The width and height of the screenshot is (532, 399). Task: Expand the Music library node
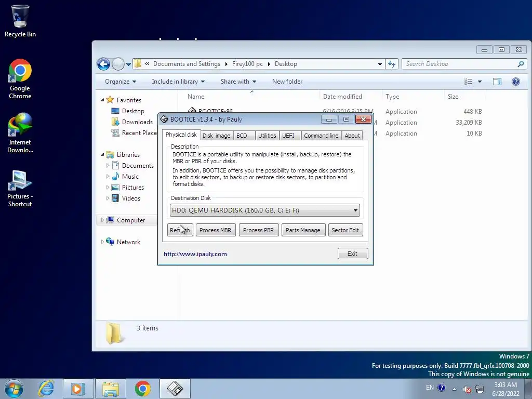tap(108, 177)
